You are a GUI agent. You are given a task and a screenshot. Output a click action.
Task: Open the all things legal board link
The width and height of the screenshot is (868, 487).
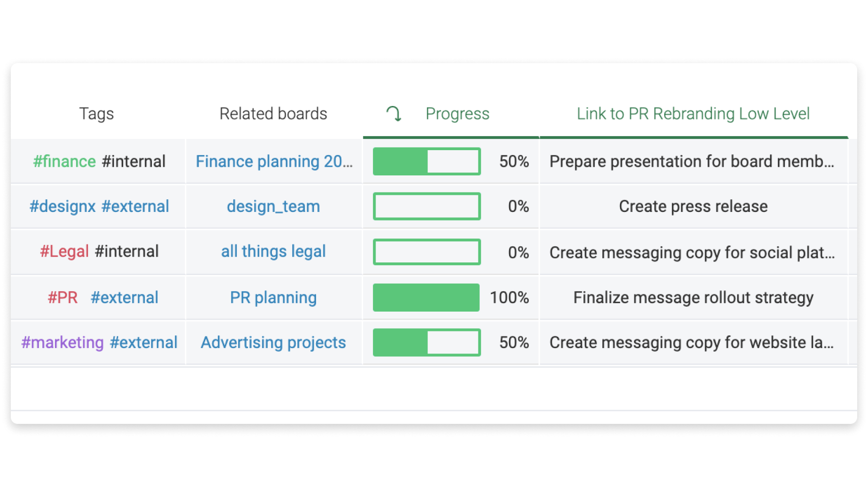coord(273,251)
